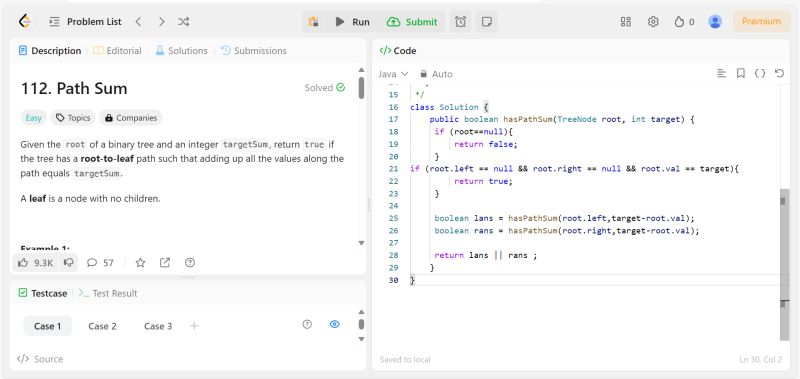Click the Premium button
This screenshot has width=800, height=379.
tap(761, 21)
